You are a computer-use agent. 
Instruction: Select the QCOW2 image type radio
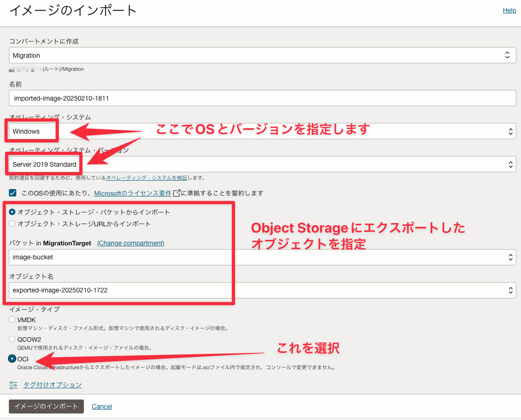12,339
